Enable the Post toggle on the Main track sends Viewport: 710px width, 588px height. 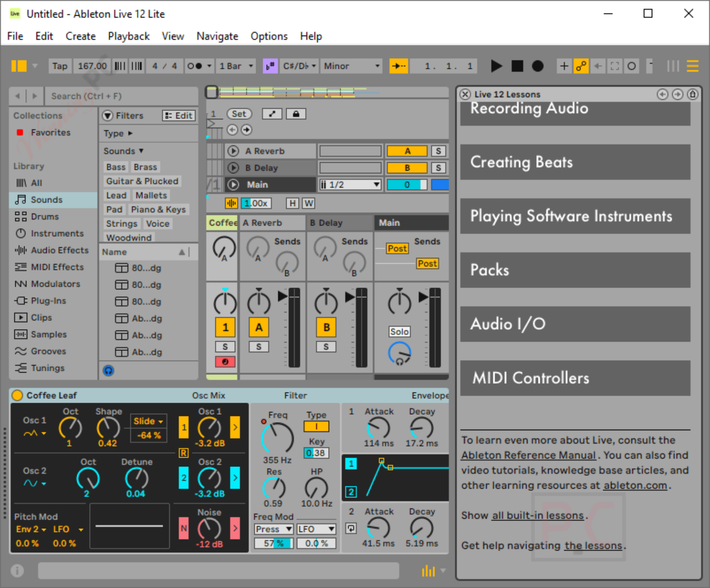click(397, 248)
